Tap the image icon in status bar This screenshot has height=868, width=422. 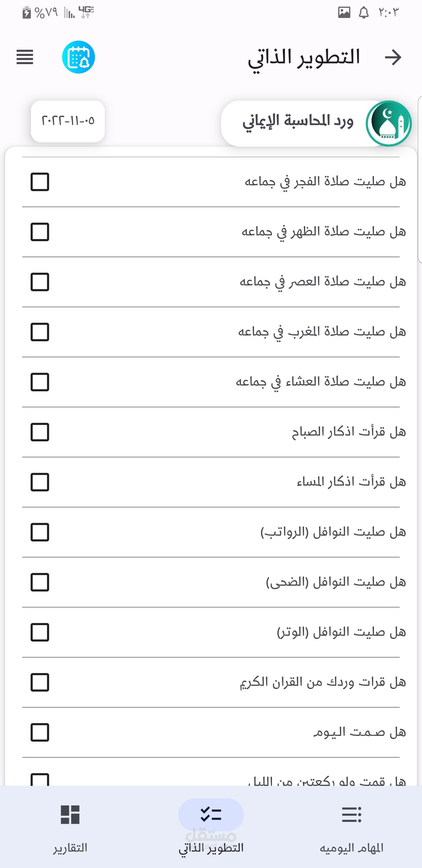point(344,13)
